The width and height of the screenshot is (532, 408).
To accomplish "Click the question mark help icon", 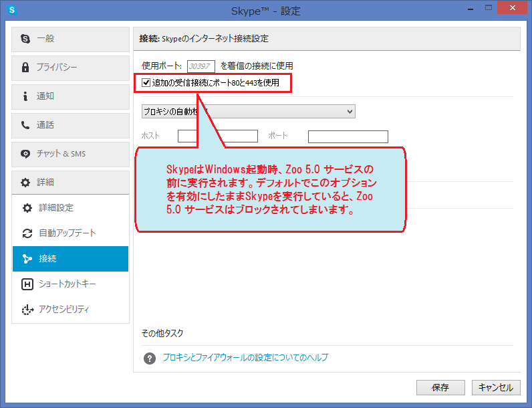I will [x=150, y=358].
